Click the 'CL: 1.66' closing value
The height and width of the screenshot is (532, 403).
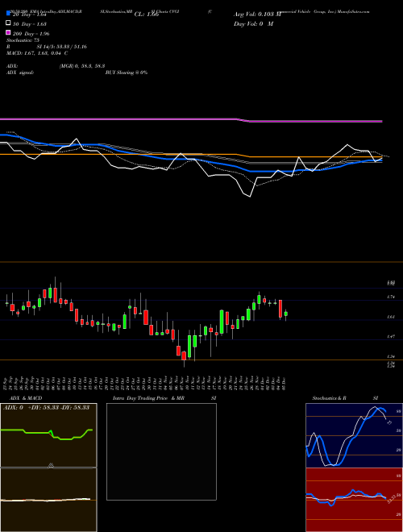[x=147, y=15]
